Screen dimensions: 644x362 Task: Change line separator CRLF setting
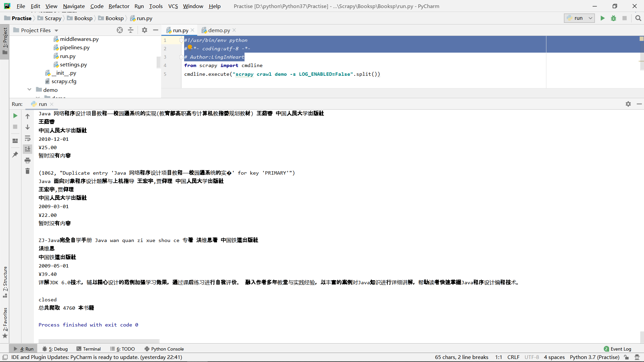[x=513, y=357]
